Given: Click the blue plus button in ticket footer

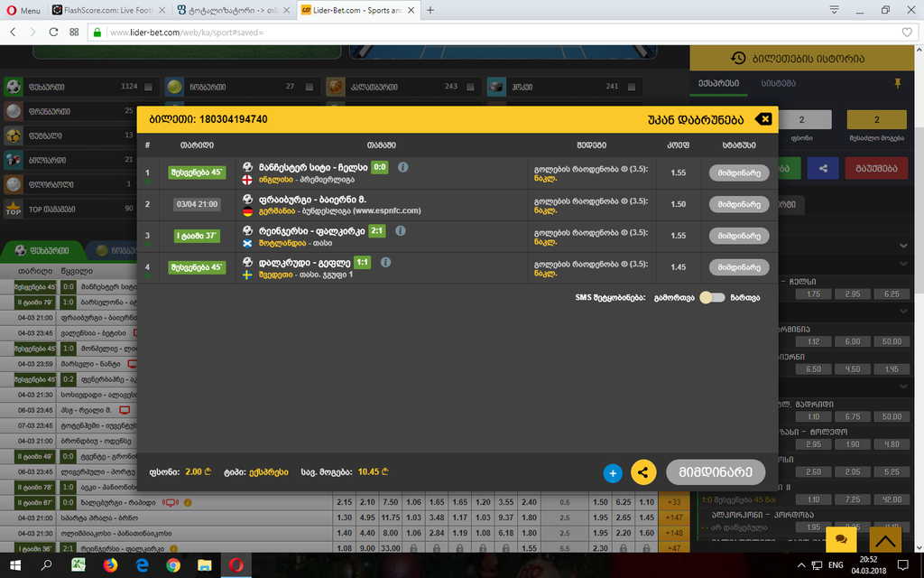Looking at the screenshot, I should point(613,473).
